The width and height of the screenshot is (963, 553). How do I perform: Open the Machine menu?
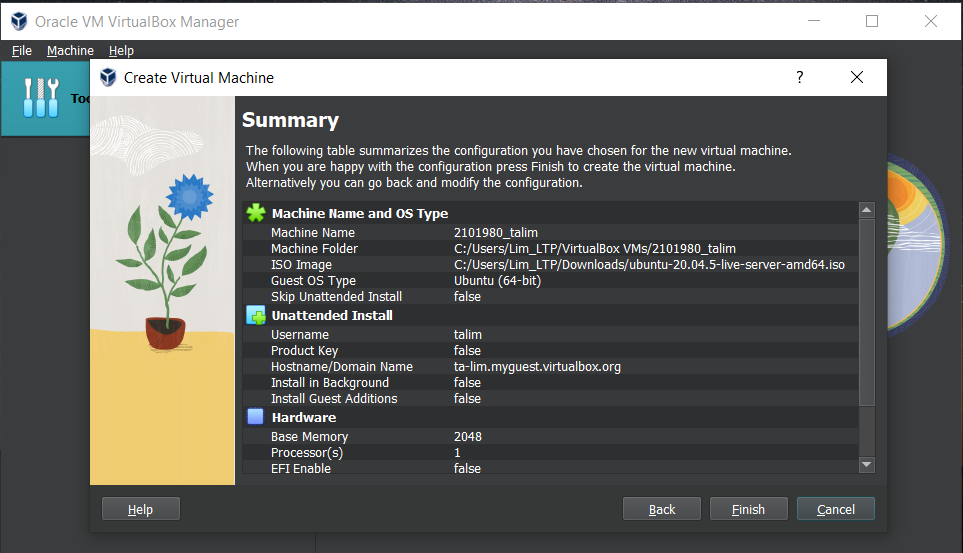[x=70, y=50]
